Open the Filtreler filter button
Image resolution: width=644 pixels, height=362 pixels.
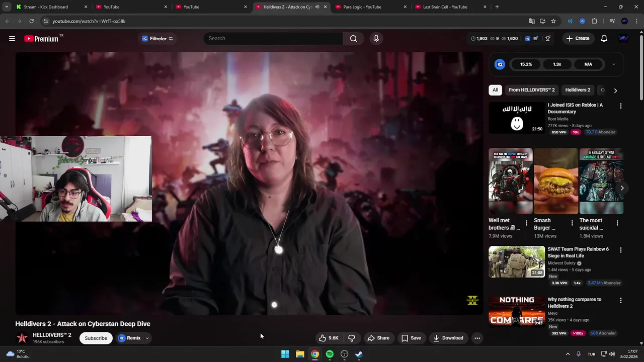pyautogui.click(x=157, y=39)
